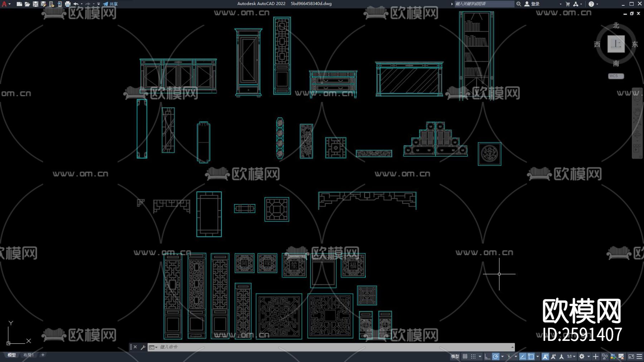Toggle ortho mode in status bar
The image size is (644, 362).
tap(487, 356)
